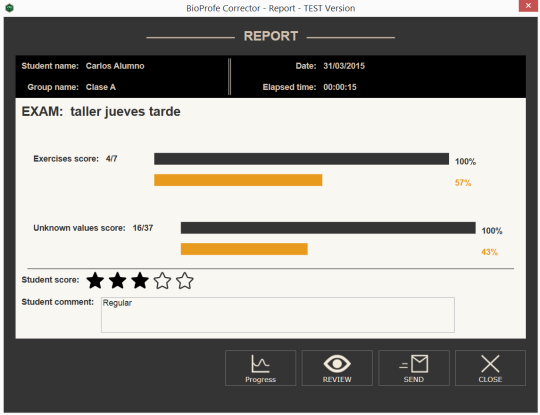Screen dimensions: 540x415
Task: Close the window with red X
Action: click(x=528, y=6)
